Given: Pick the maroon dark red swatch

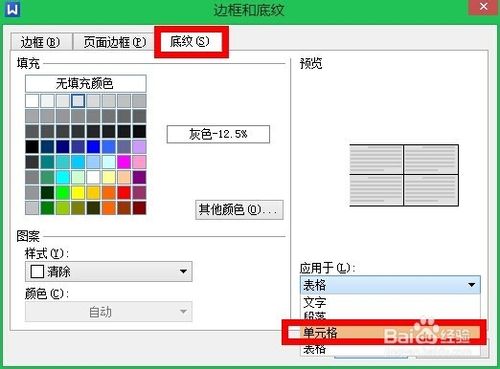Looking at the screenshot, I should point(139,208).
